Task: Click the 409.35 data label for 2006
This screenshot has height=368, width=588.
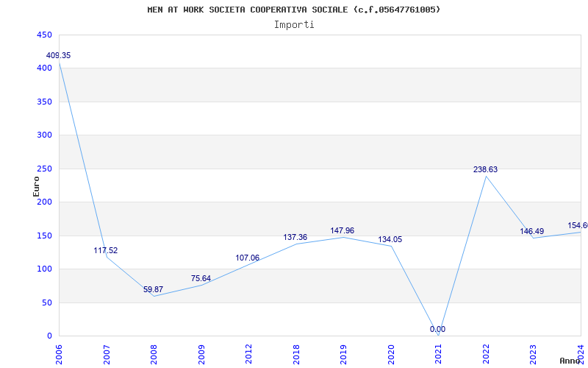Action: click(58, 56)
